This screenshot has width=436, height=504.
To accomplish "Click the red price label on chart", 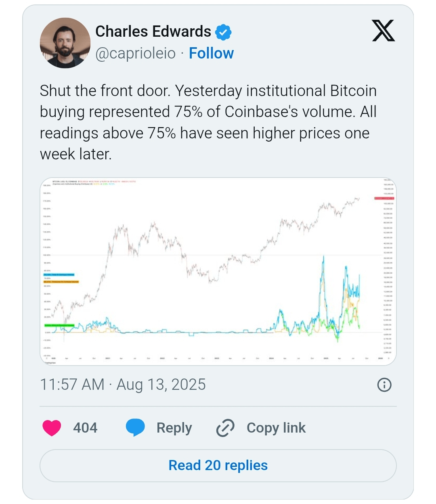I will (x=384, y=198).
